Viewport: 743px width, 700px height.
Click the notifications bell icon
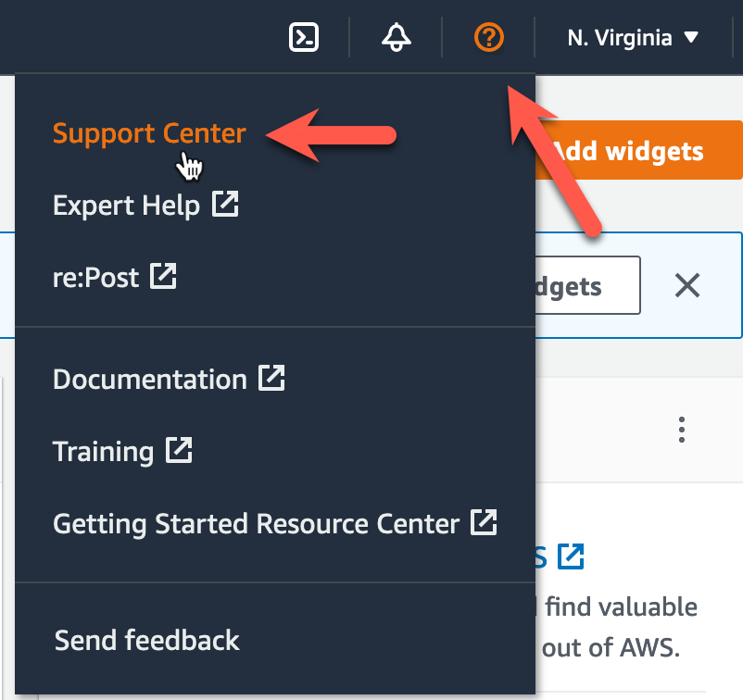tap(397, 38)
